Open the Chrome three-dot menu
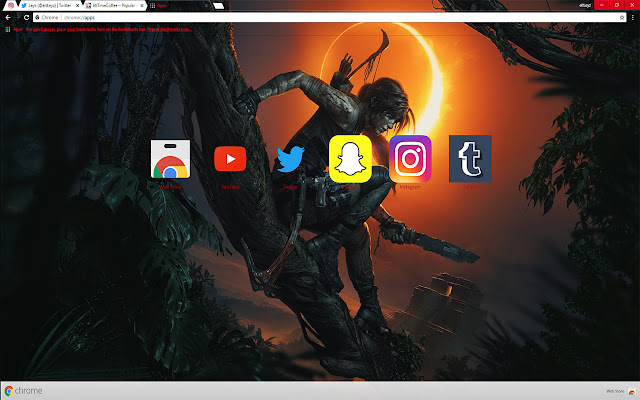The height and width of the screenshot is (400, 640). (633, 18)
